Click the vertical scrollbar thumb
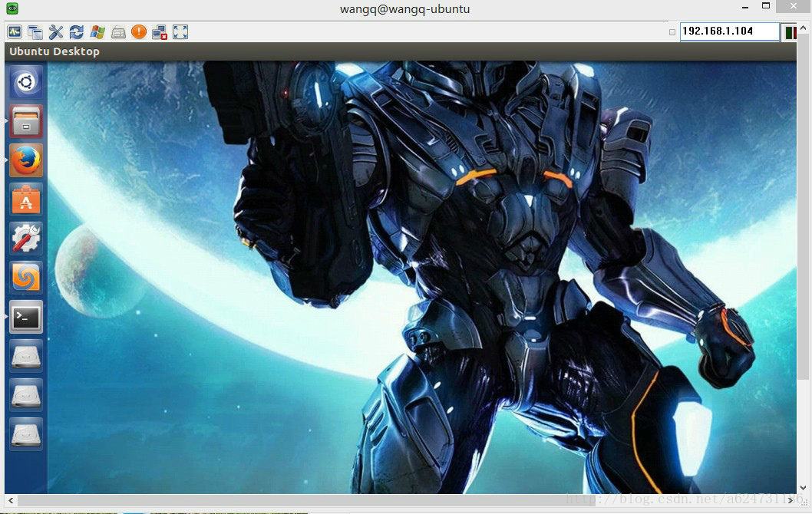This screenshot has height=514, width=812. (804, 207)
